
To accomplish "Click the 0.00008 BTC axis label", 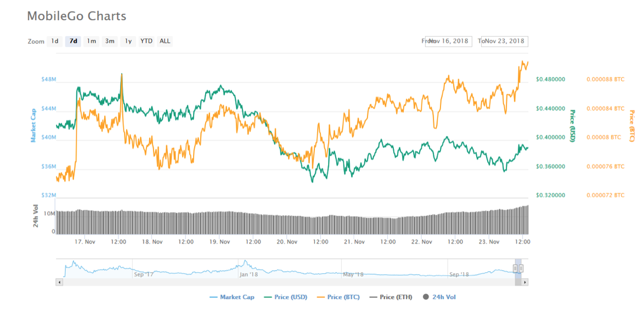I will [x=604, y=138].
